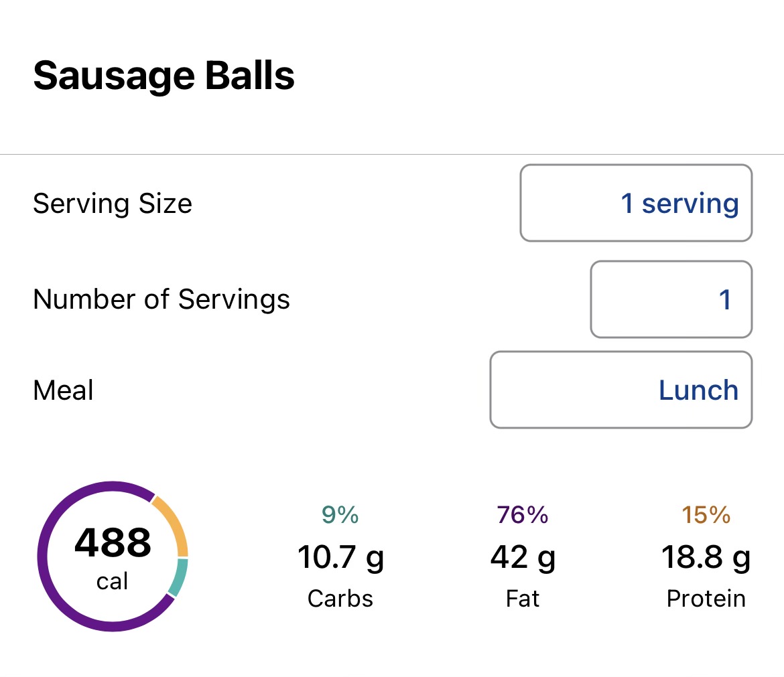784x677 pixels.
Task: Click the Fat label
Action: [523, 598]
